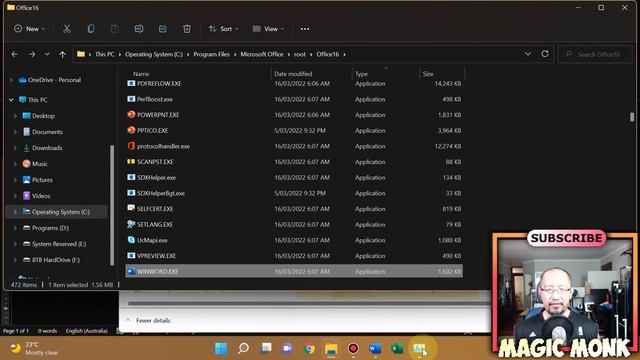Go back to previous folder
Viewport: 640px width, 360px height.
point(14,54)
